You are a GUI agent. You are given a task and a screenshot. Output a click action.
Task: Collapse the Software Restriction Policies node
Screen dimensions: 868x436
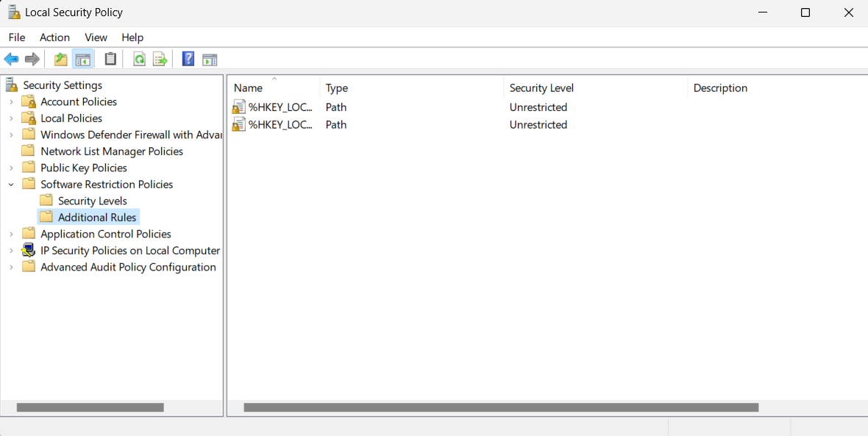(10, 184)
